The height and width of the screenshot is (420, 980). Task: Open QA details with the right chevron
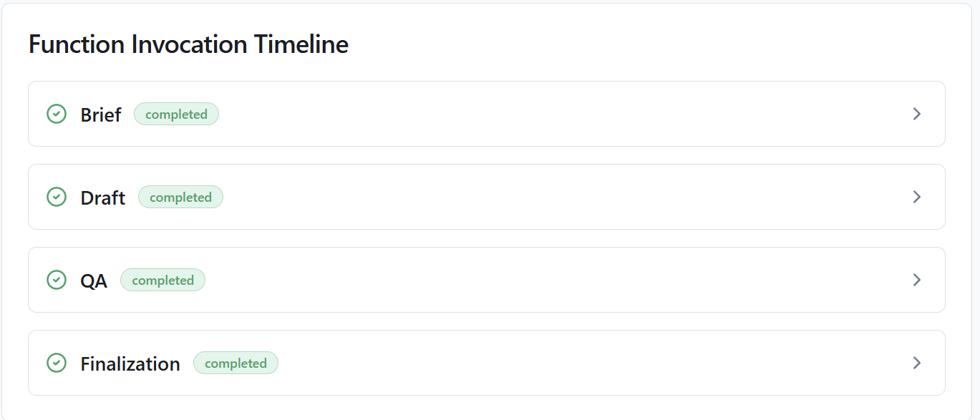pos(917,280)
